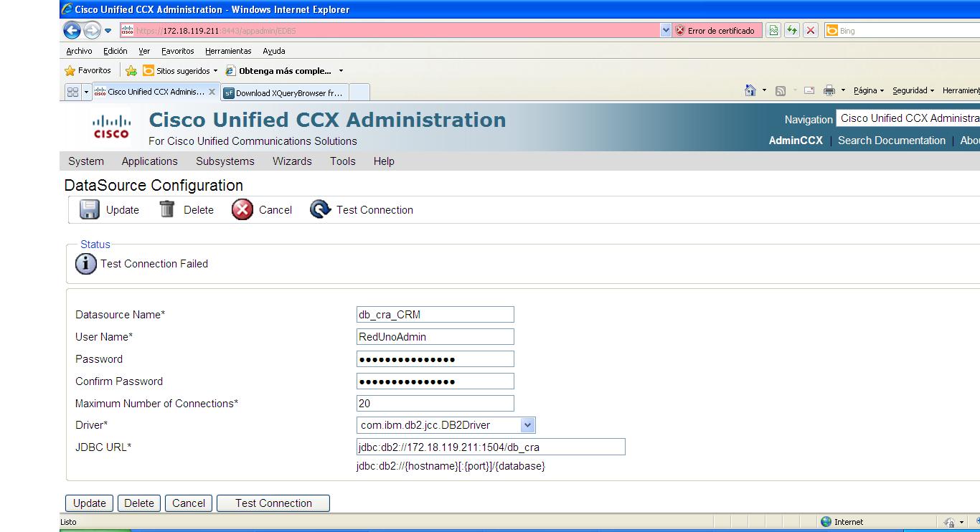Open the Sitios sugeridos link
Image resolution: width=980 pixels, height=532 pixels.
point(180,70)
